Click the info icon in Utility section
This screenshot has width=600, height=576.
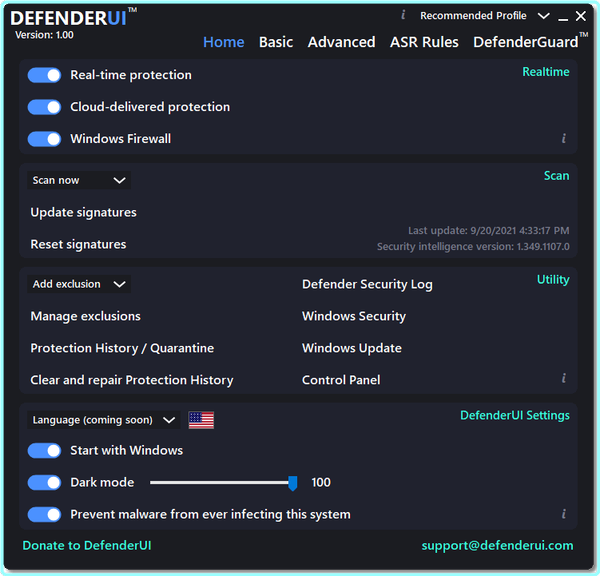[564, 378]
